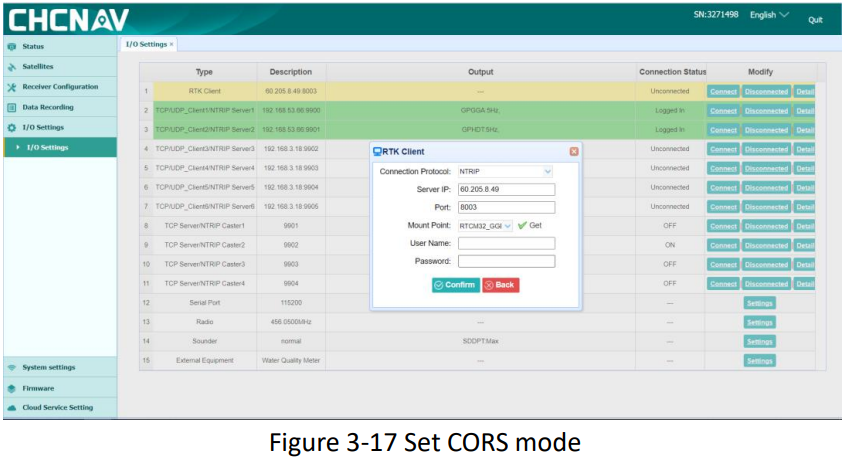The image size is (845, 458).
Task: Click the Quit link at top right
Action: coord(815,20)
